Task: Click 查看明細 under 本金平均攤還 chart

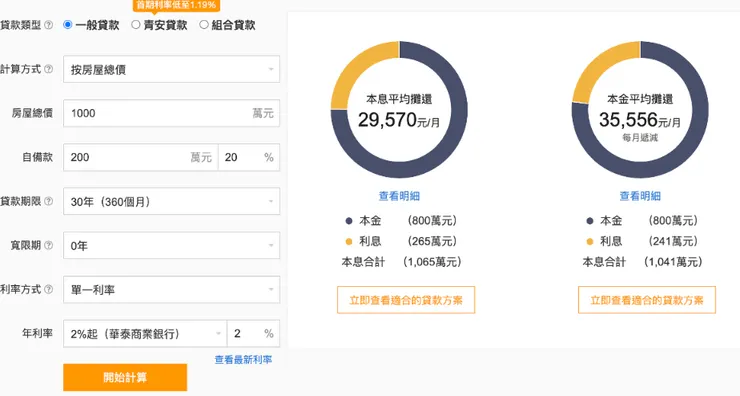Action: coord(640,196)
